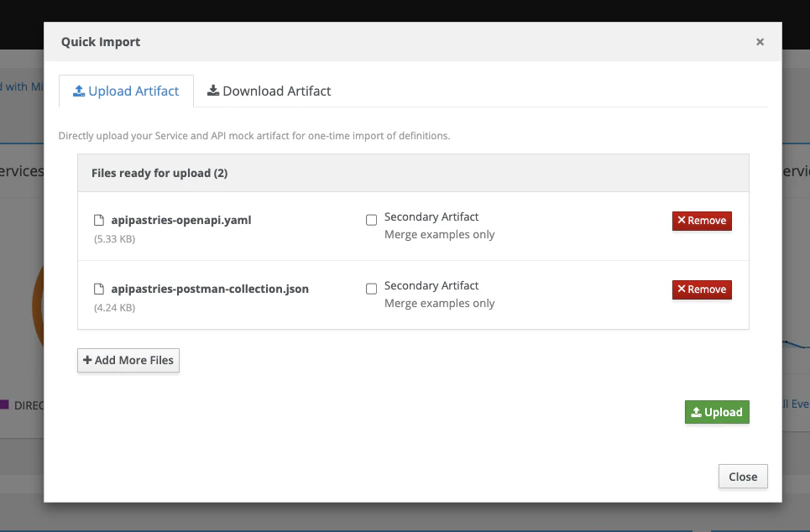Dismiss the dialog using the × in the corner
Screen dimensions: 810x532
coord(760,41)
